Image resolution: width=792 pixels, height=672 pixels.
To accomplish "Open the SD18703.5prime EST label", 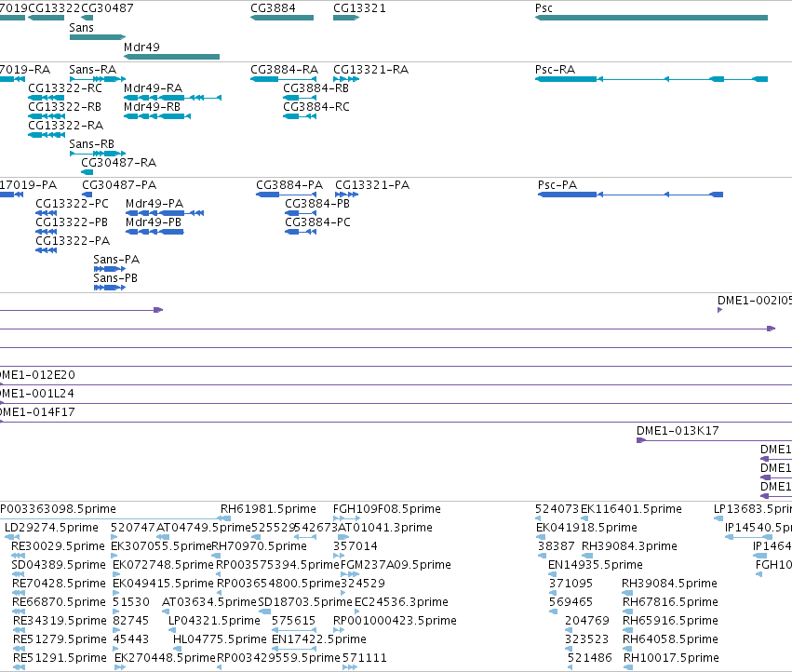I will [305, 602].
